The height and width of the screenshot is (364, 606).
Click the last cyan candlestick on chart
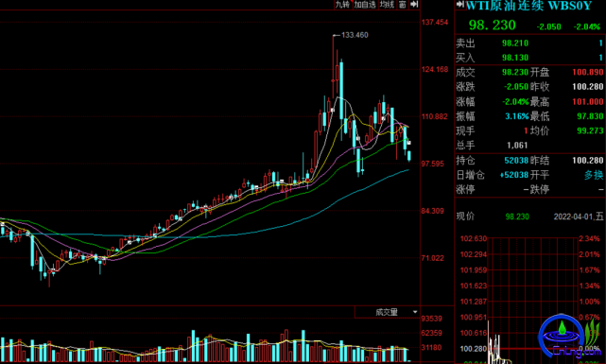pos(409,156)
